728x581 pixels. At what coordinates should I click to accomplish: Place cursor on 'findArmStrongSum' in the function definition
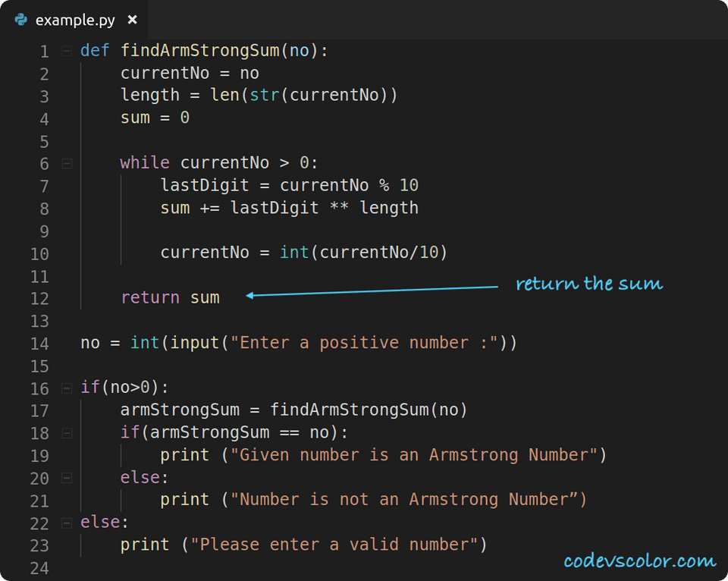(200, 50)
